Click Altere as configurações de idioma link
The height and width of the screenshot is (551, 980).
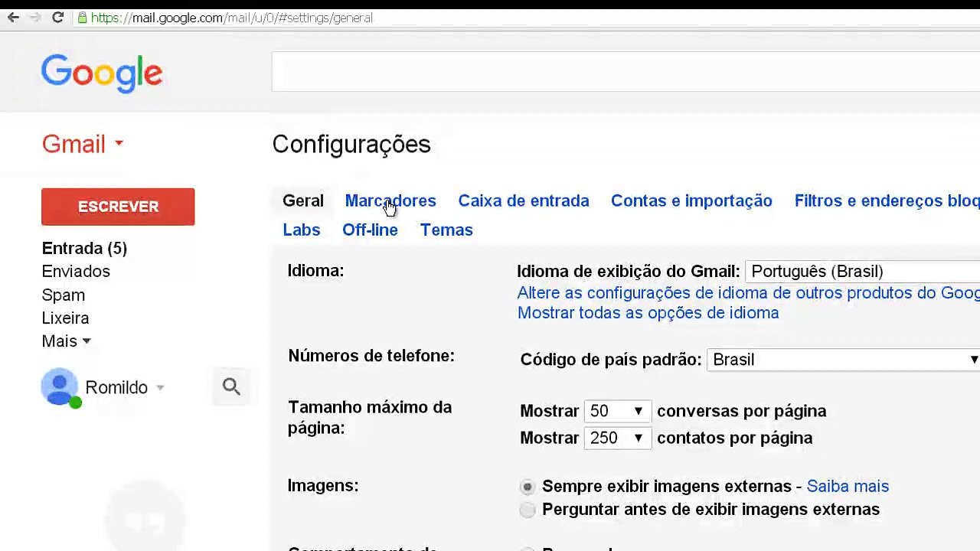748,292
